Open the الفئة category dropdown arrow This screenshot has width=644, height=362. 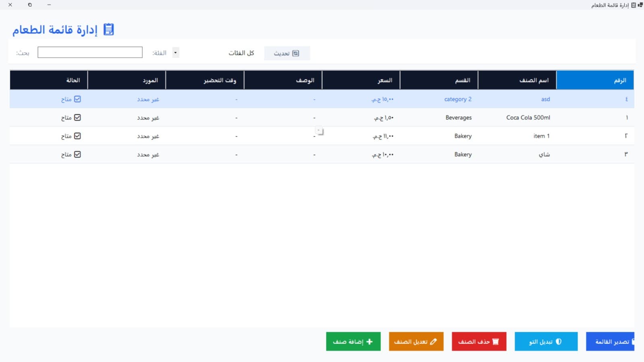click(175, 53)
